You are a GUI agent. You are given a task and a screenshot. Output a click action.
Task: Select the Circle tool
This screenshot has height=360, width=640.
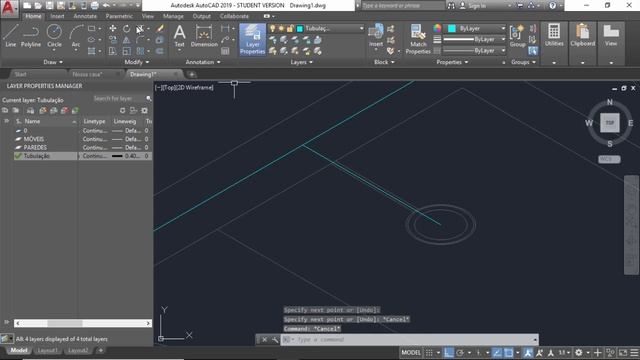(54, 36)
